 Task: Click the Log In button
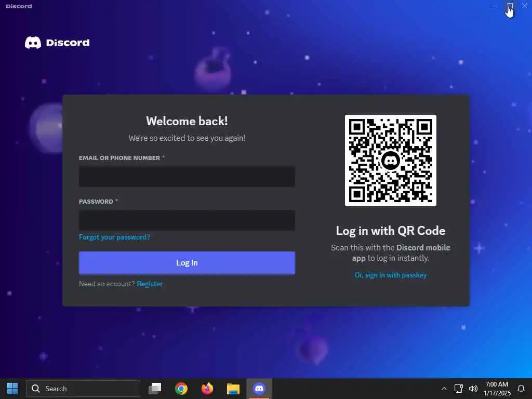coord(187,262)
